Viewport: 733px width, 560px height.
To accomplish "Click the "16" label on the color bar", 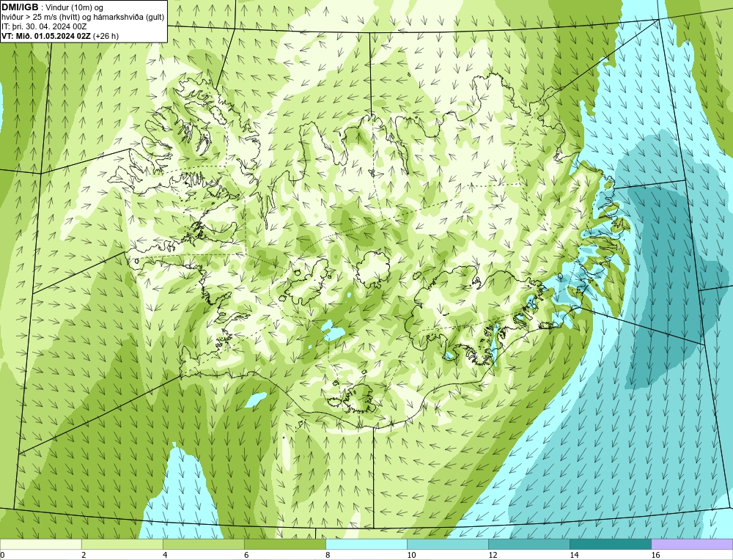I will click(655, 555).
